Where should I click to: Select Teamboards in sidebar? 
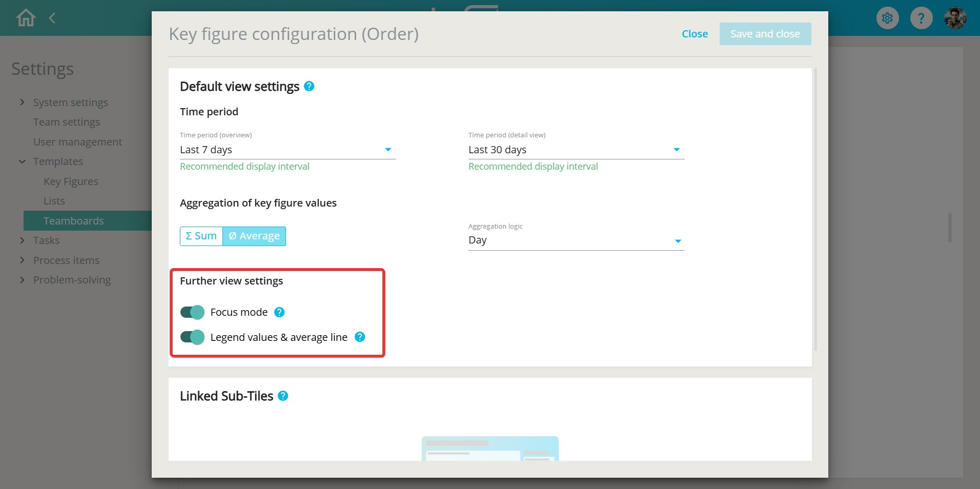click(x=73, y=221)
